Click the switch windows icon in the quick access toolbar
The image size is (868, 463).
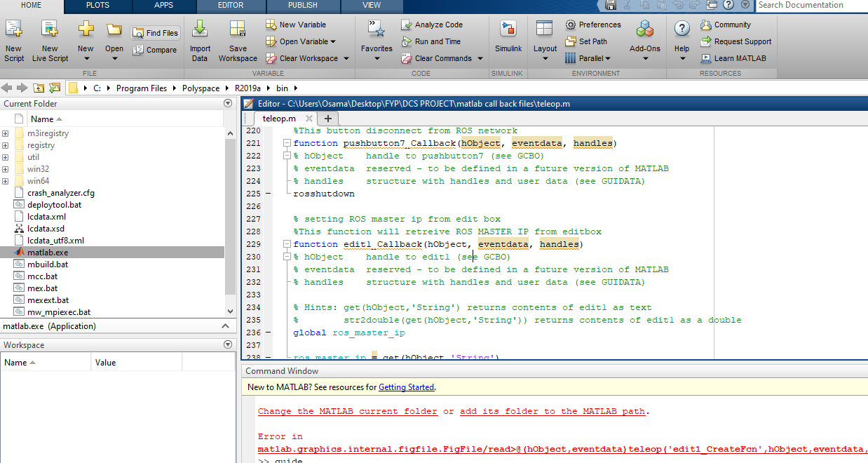click(711, 5)
